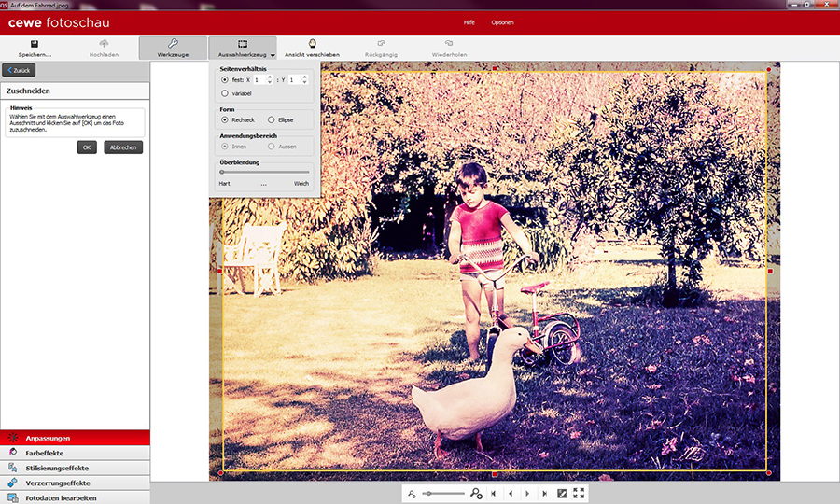Expand the Auswahlwerkzeug dropdown arrow
Image resolution: width=840 pixels, height=504 pixels.
tap(272, 55)
